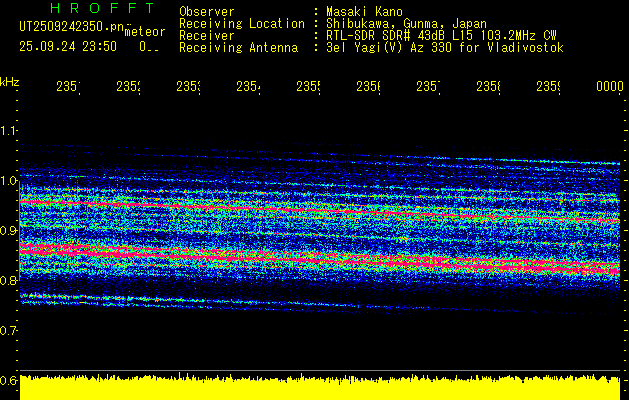Select the date stamp 25.09.24 23:50

[68, 47]
